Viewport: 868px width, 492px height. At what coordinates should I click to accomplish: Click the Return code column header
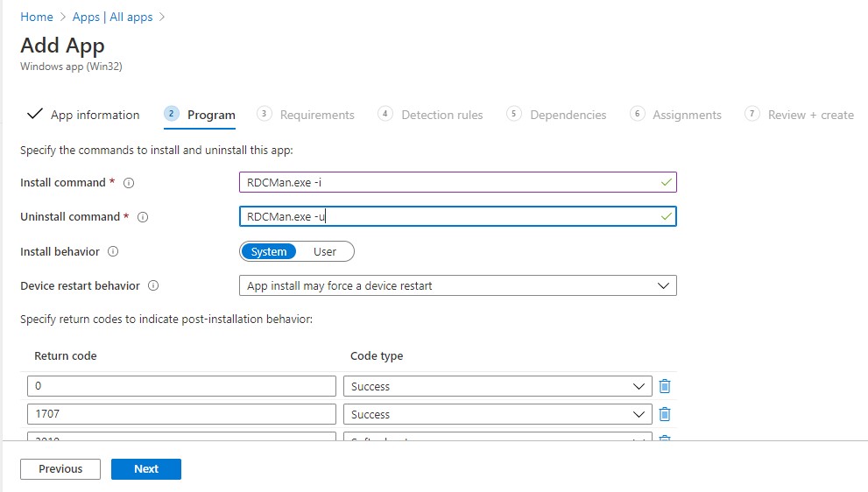[x=66, y=355]
